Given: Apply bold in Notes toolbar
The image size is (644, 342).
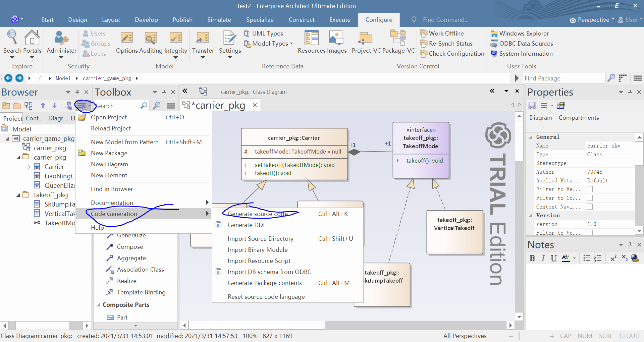Looking at the screenshot, I should (532, 258).
